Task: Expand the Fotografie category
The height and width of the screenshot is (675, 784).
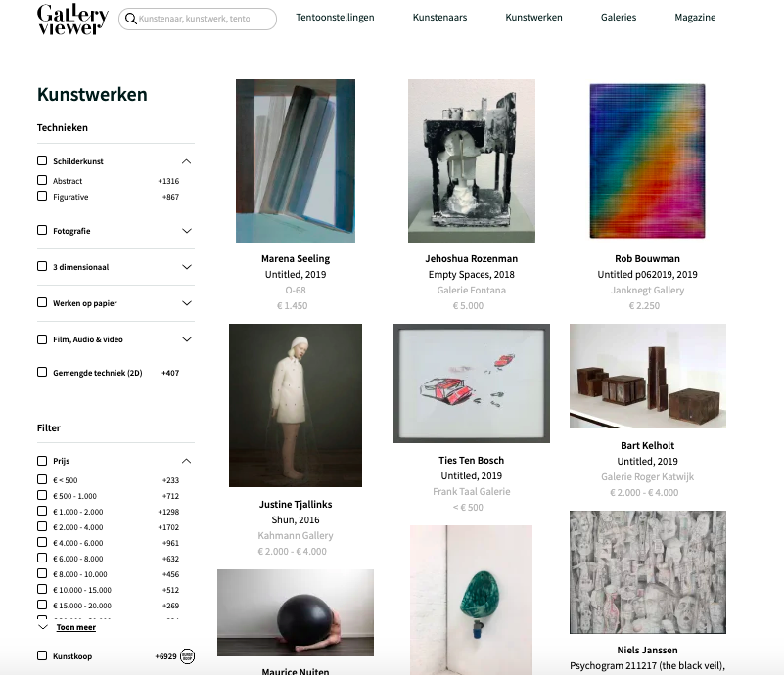Action: 187,231
